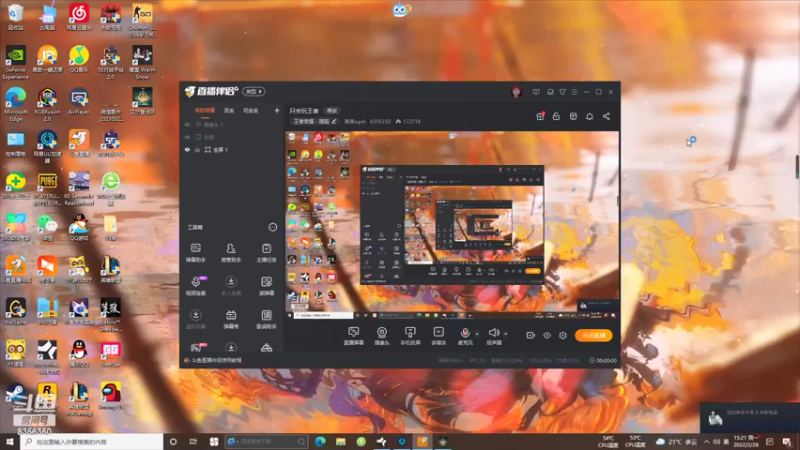Open the inbox icon in title bar
800x450 pixels.
tap(550, 92)
